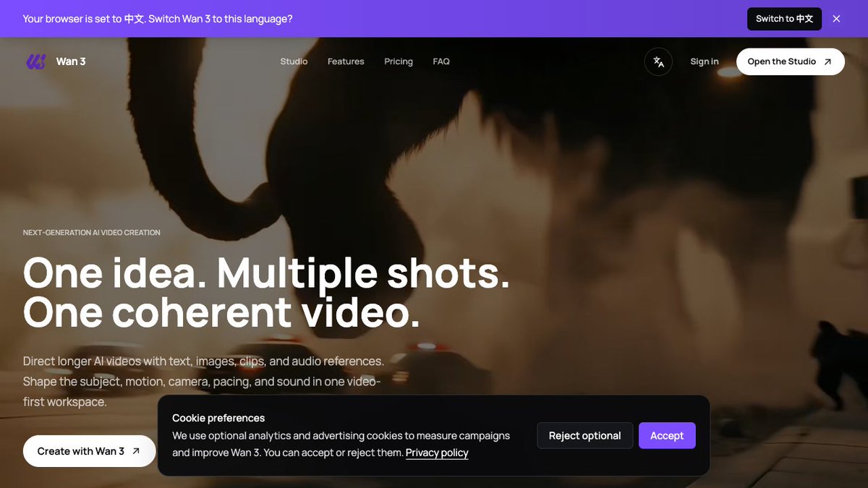Go to Features in the navigation
Image resolution: width=868 pixels, height=488 pixels.
pos(346,61)
